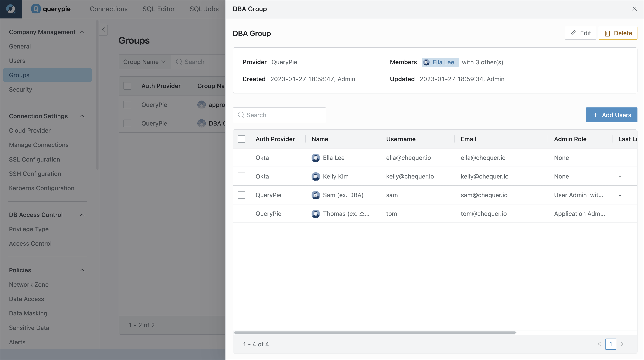Viewport: 644px width, 360px height.
Task: Sort by the Name column header
Action: (x=320, y=139)
